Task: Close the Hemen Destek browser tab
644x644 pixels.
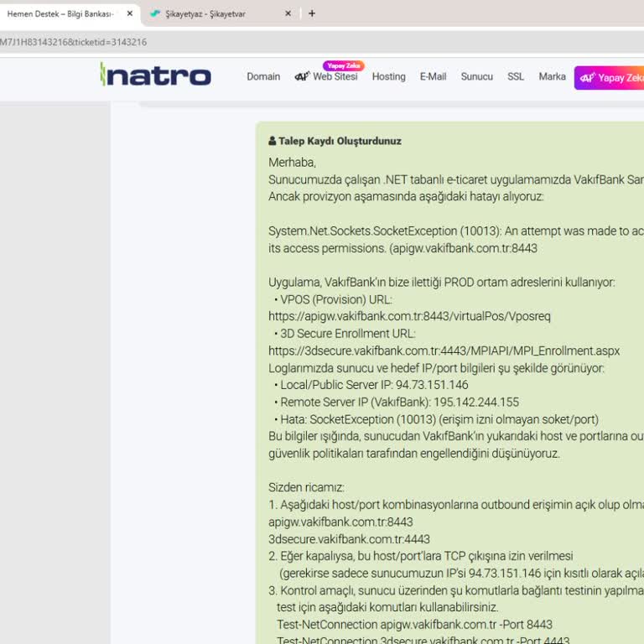Action: (130, 13)
